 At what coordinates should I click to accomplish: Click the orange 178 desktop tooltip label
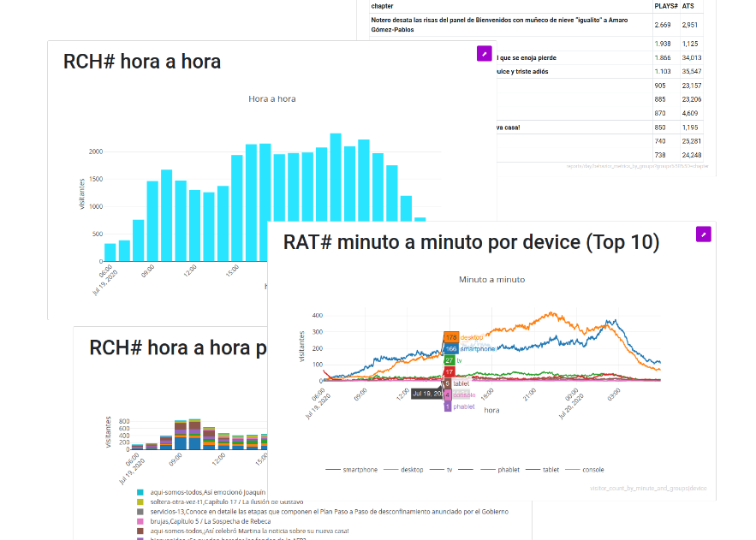(451, 337)
